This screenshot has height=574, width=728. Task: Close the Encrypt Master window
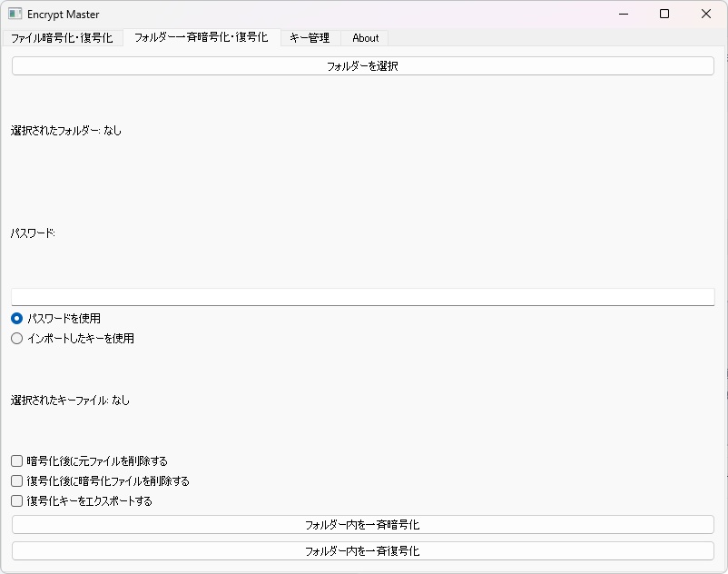tap(706, 15)
